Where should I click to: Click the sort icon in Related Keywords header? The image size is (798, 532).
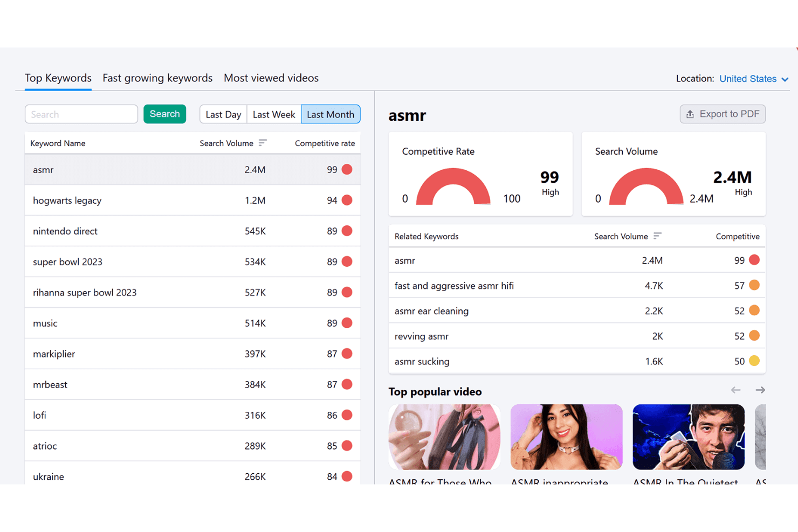point(657,236)
